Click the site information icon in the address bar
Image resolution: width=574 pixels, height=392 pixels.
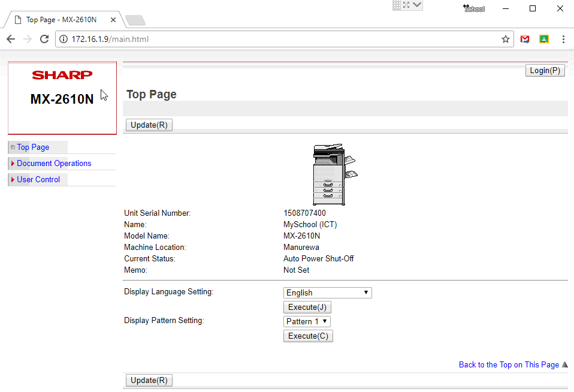(64, 38)
